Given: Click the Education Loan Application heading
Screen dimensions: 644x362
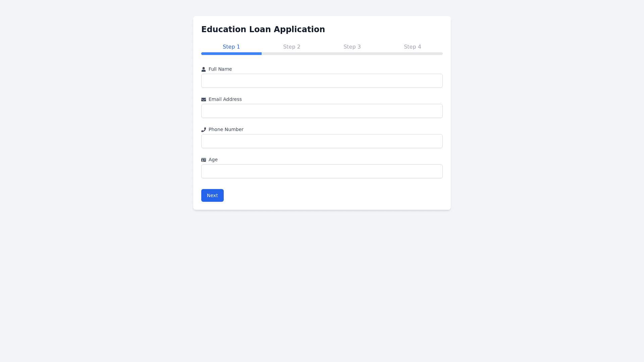Looking at the screenshot, I should pyautogui.click(x=263, y=29).
